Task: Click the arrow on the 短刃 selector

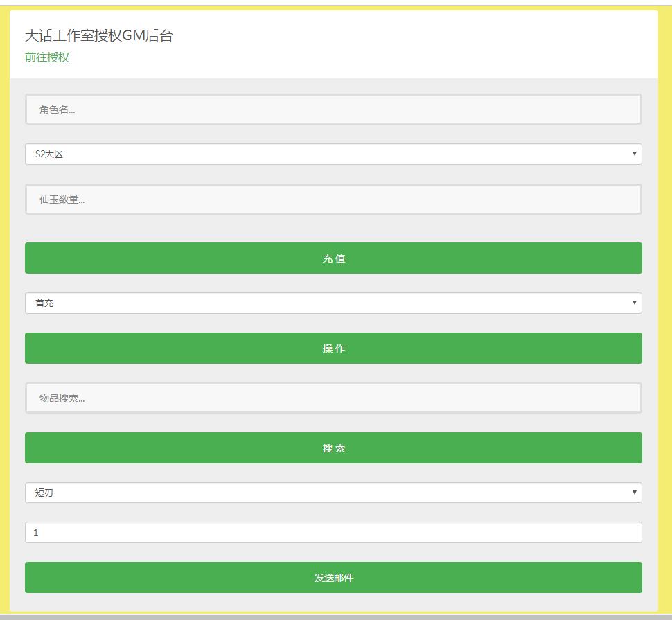Action: [634, 493]
